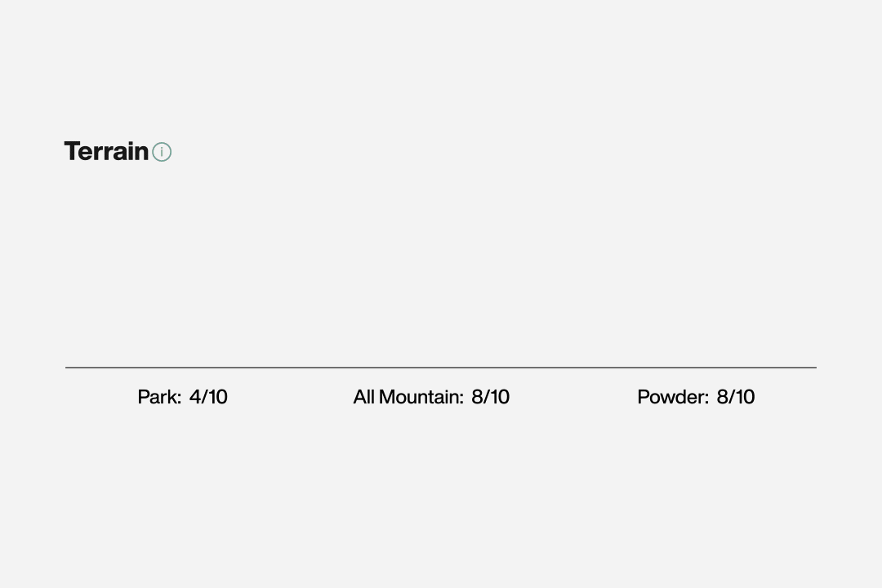Open the Terrain info tooltip icon
The image size is (882, 588).
(x=162, y=152)
